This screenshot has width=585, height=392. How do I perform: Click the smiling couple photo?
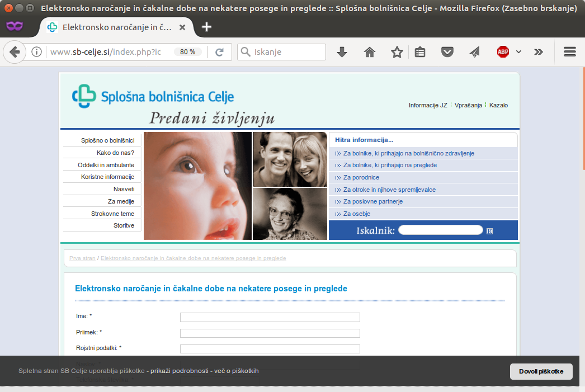(290, 159)
